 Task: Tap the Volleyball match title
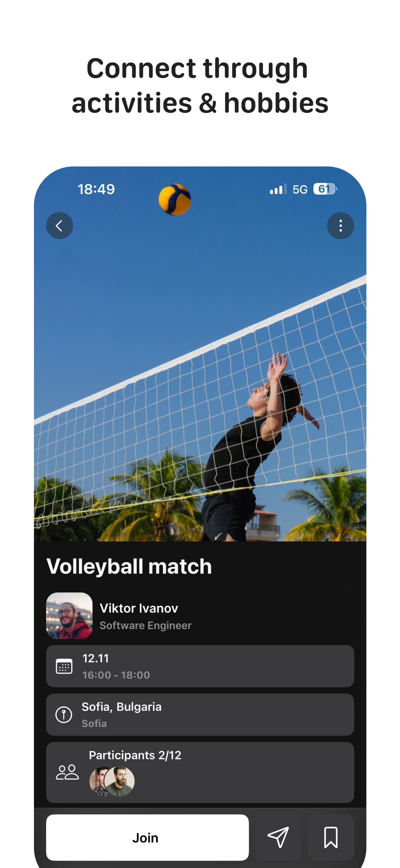[129, 566]
